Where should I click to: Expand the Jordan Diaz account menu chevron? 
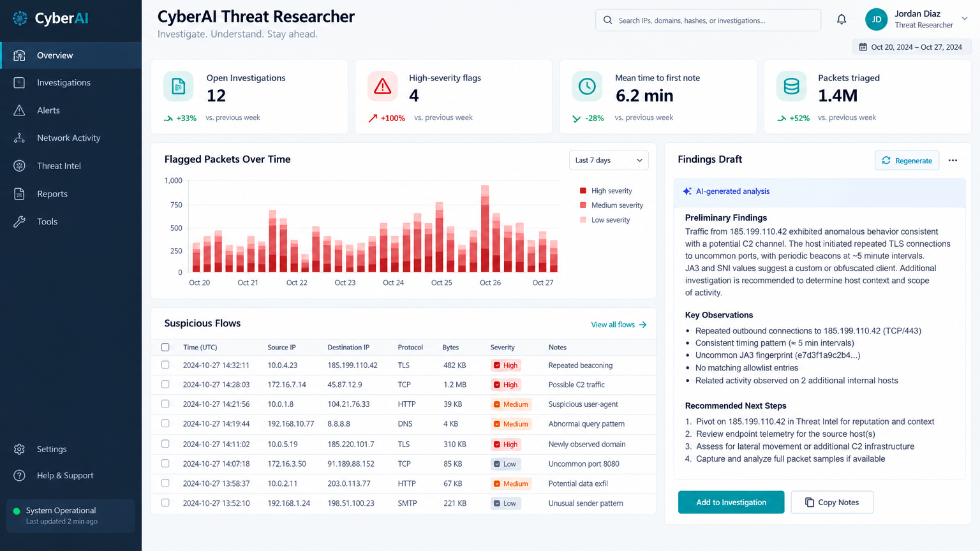[965, 19]
